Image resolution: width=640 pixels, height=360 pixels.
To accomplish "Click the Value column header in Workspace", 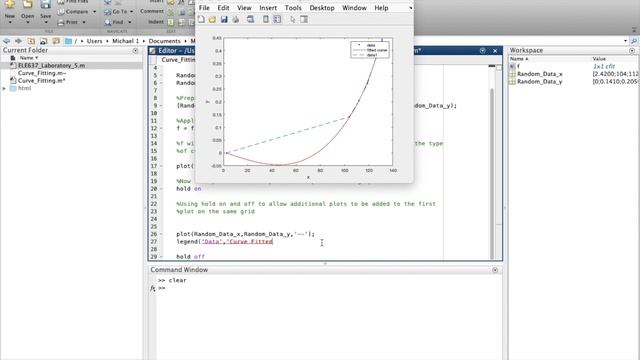I will coord(599,59).
